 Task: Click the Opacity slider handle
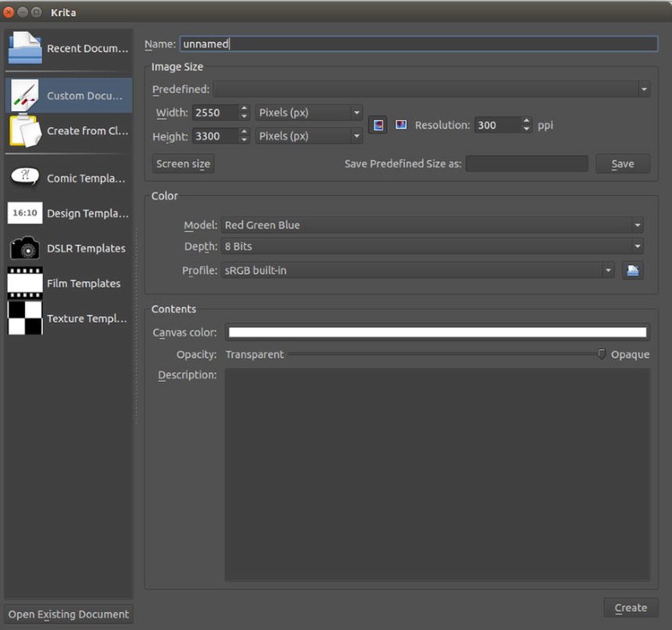pyautogui.click(x=602, y=354)
